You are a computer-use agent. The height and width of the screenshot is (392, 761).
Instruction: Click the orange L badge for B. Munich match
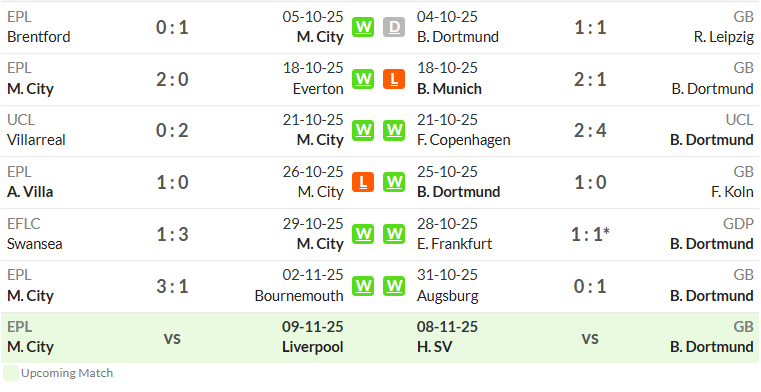pyautogui.click(x=394, y=79)
